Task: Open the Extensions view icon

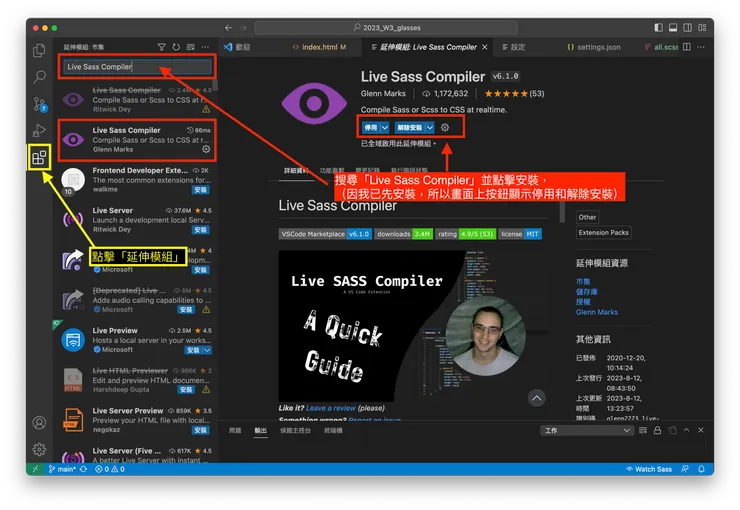Action: 39,157
